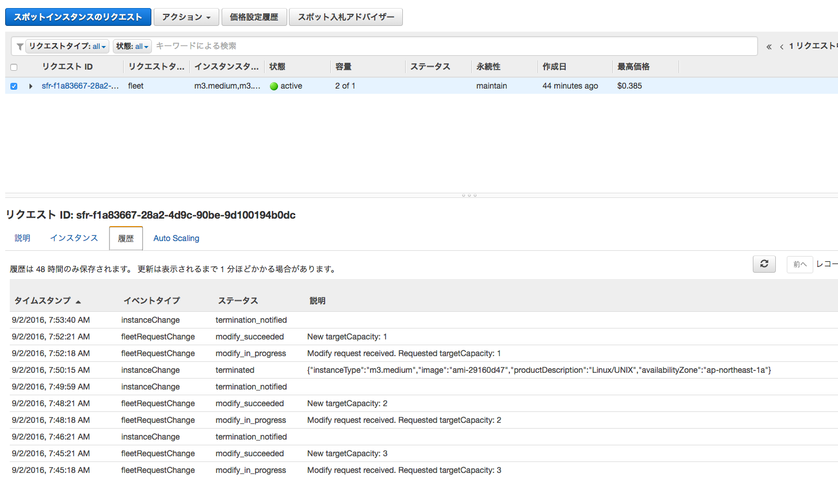Sort by 容量 column header
The image size is (838, 504).
(x=344, y=67)
